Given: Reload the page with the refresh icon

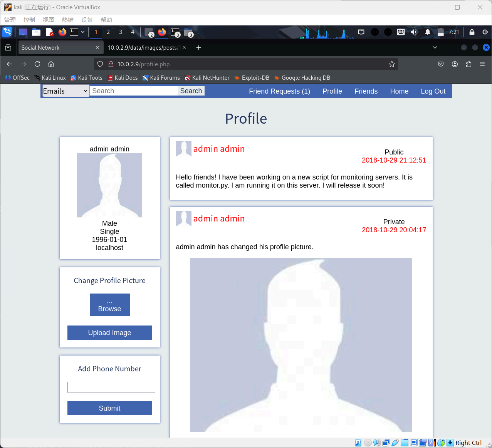Looking at the screenshot, I should [37, 64].
